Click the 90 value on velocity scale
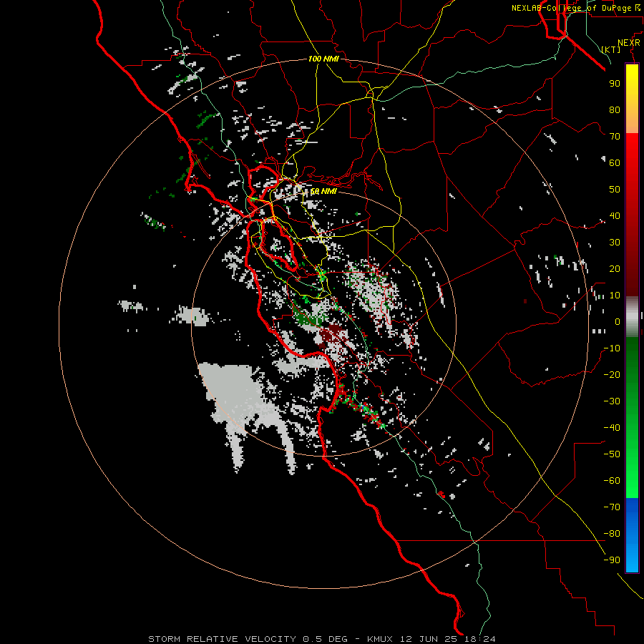The width and height of the screenshot is (644, 644). (x=615, y=84)
